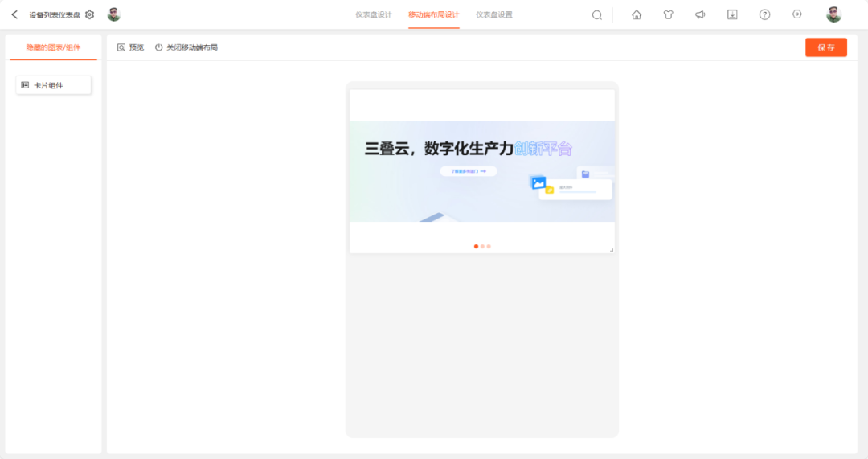868x459 pixels.
Task: Open the help question mark icon
Action: point(764,15)
